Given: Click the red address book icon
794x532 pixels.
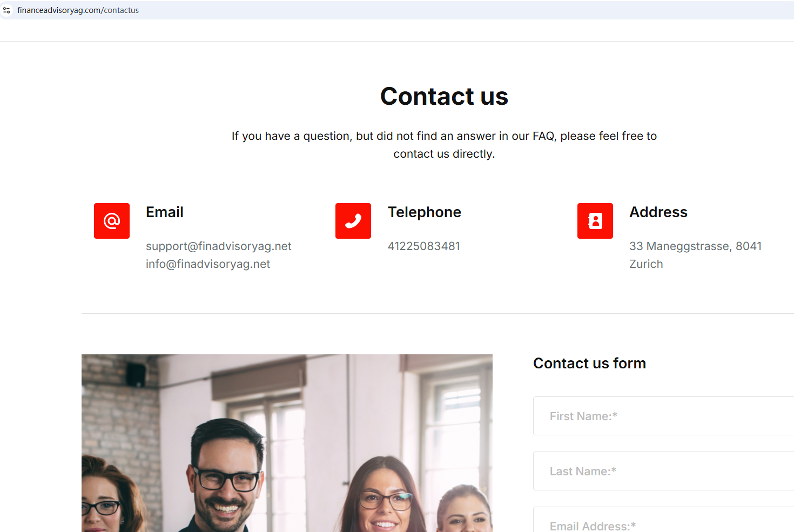Looking at the screenshot, I should 595,221.
